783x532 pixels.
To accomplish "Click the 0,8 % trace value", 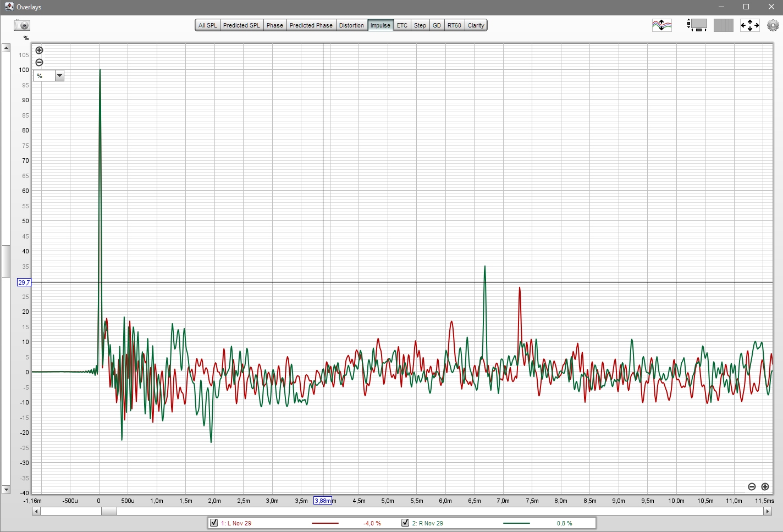I will (564, 523).
